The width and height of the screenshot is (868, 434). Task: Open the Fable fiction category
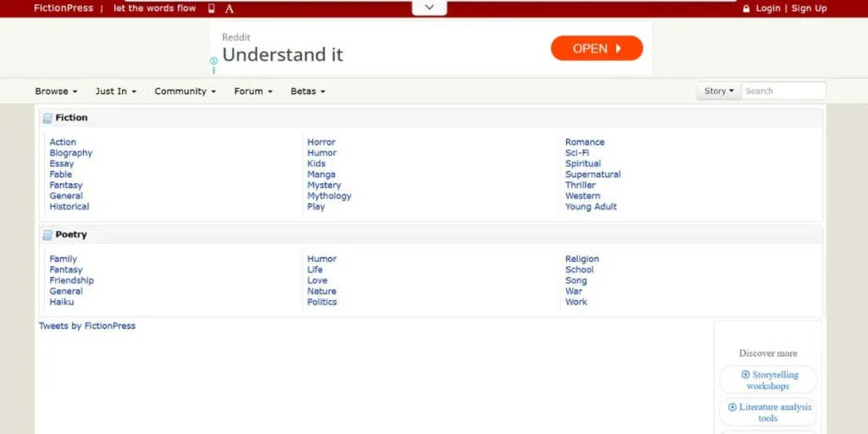[x=61, y=175]
